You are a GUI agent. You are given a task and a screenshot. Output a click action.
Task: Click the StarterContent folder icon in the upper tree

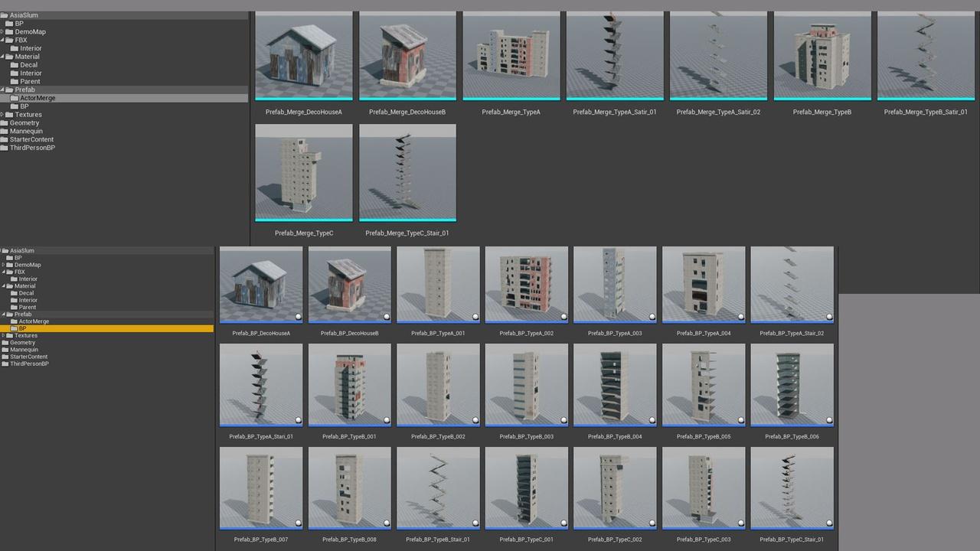pyautogui.click(x=5, y=140)
